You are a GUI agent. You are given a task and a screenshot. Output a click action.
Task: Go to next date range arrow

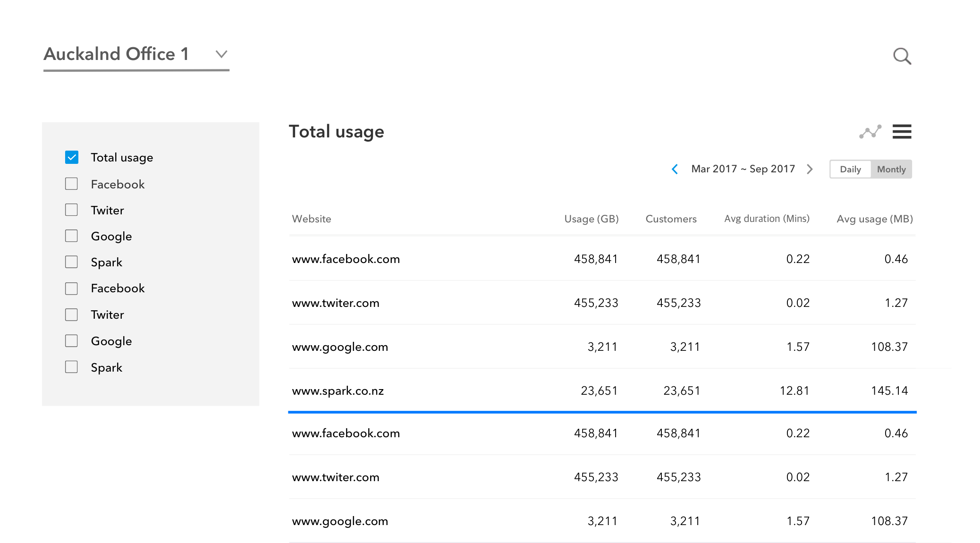pyautogui.click(x=810, y=169)
